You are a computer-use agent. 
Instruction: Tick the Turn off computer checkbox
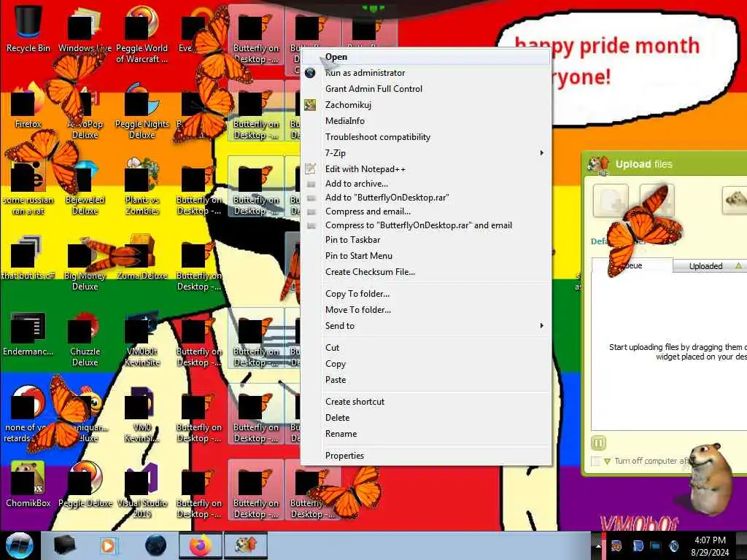(x=595, y=461)
